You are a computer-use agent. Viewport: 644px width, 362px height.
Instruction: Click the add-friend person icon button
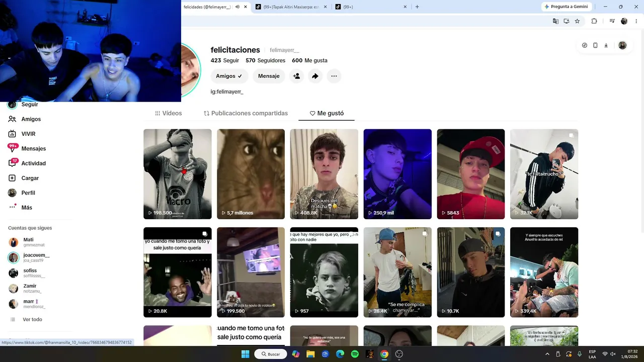click(x=296, y=76)
